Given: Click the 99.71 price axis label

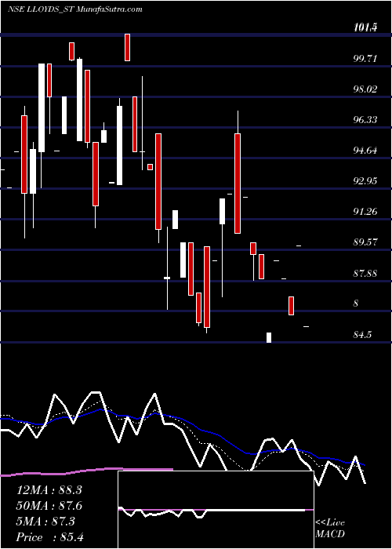Looking at the screenshot, I should pyautogui.click(x=365, y=58).
